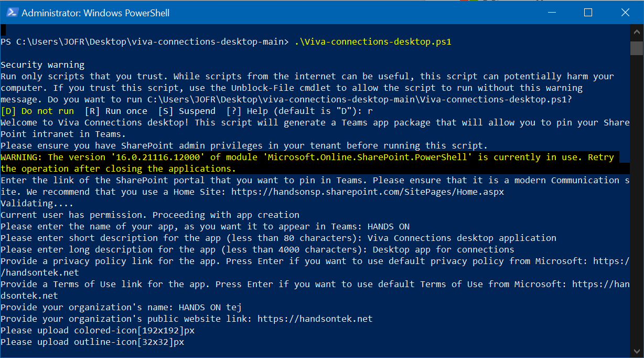Click the 'Security warning' heading text
Image resolution: width=644 pixels, height=358 pixels.
click(x=42, y=65)
